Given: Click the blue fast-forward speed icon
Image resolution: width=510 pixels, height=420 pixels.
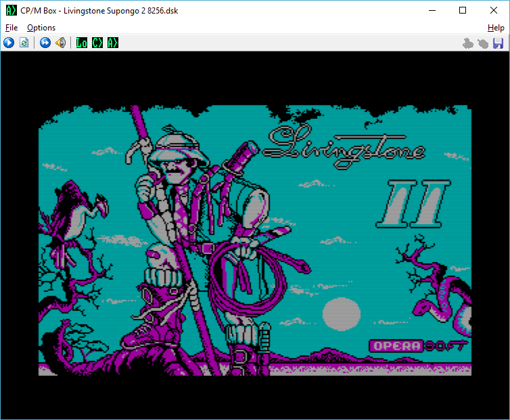Looking at the screenshot, I should (x=45, y=43).
